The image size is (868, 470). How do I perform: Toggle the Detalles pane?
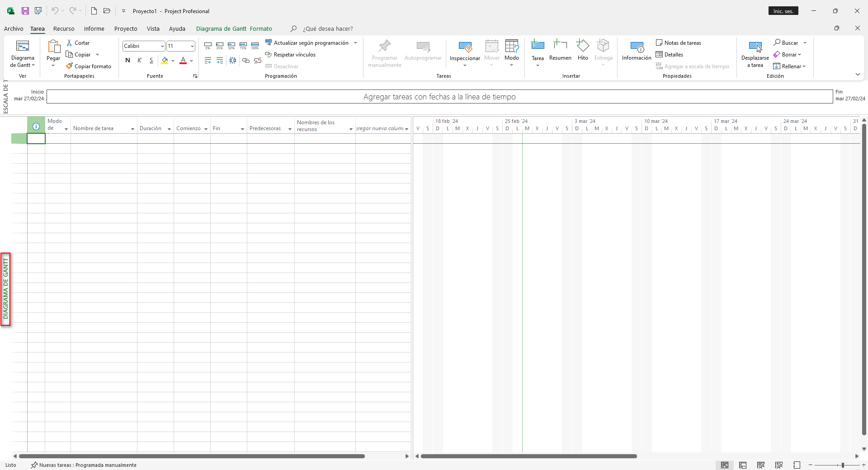coord(670,55)
